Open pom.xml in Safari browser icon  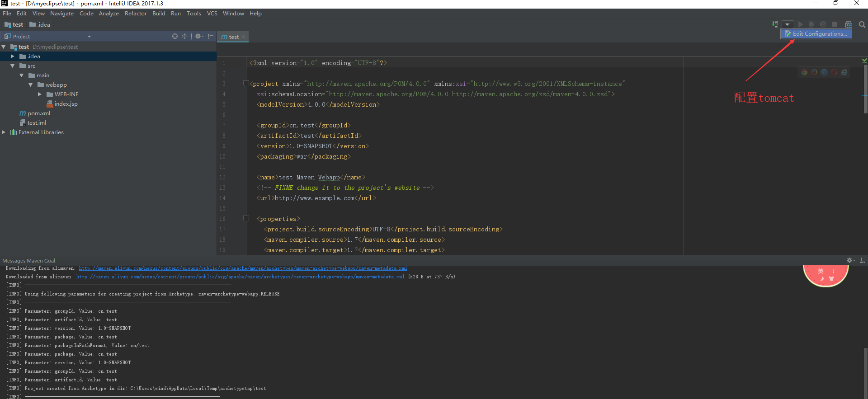coord(824,72)
